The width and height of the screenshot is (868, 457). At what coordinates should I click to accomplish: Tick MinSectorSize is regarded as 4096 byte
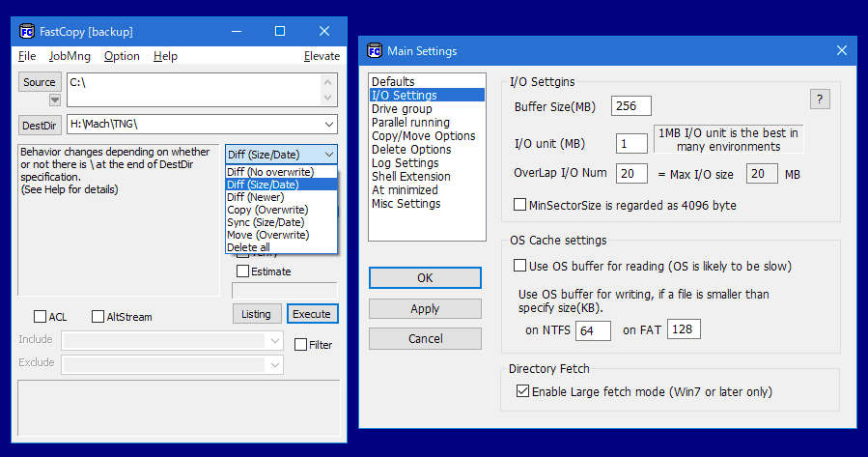point(520,205)
